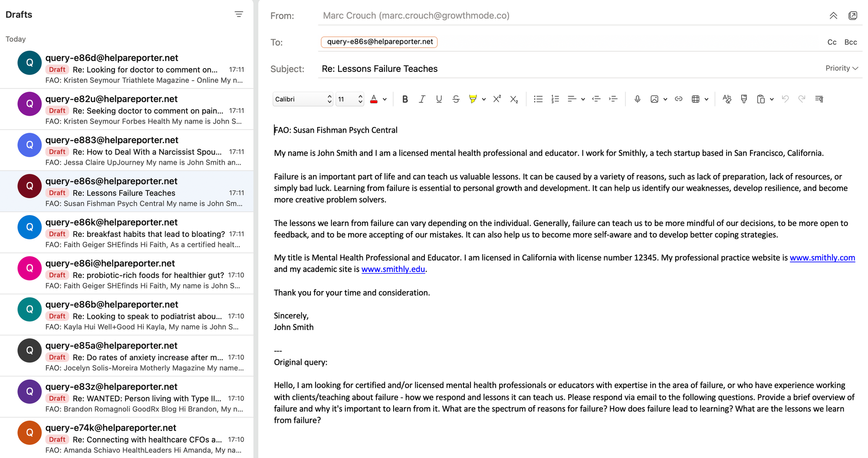Show the Cc field
The image size is (868, 458).
832,42
